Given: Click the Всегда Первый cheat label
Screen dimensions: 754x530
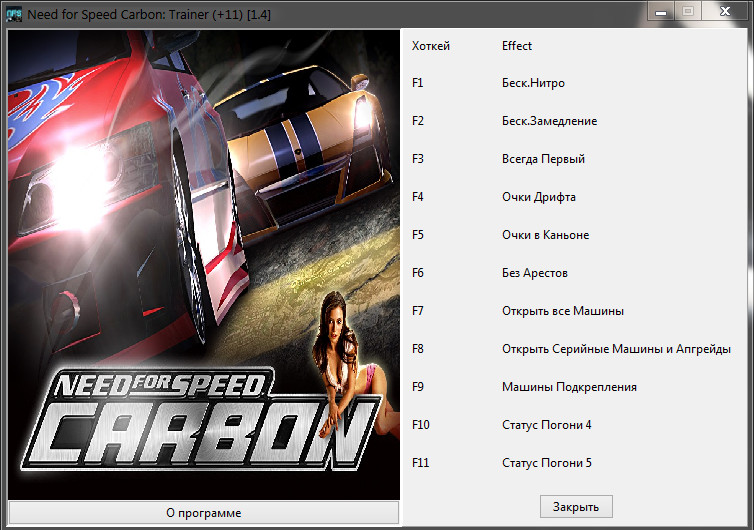Looking at the screenshot, I should [543, 159].
